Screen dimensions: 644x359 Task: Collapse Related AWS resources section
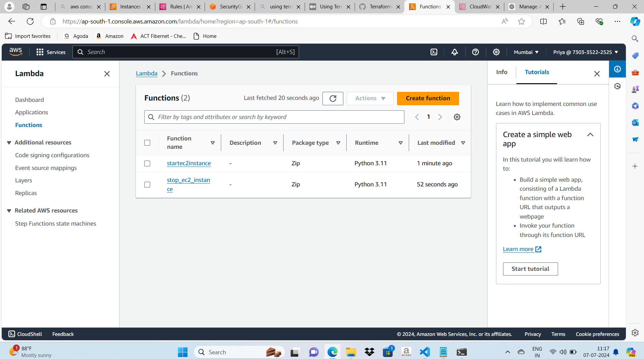pyautogui.click(x=9, y=211)
